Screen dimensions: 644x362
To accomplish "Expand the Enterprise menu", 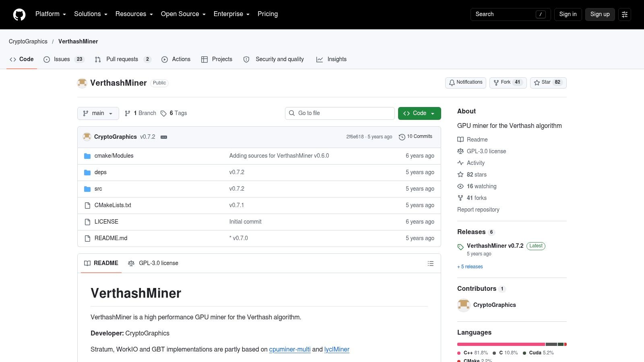I will (231, 14).
